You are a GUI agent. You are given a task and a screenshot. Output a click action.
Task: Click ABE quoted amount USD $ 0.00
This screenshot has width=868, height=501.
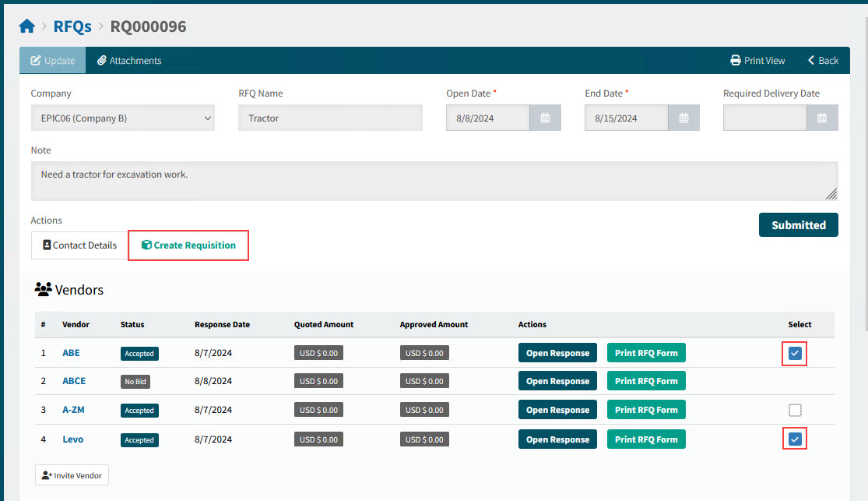[x=318, y=353]
